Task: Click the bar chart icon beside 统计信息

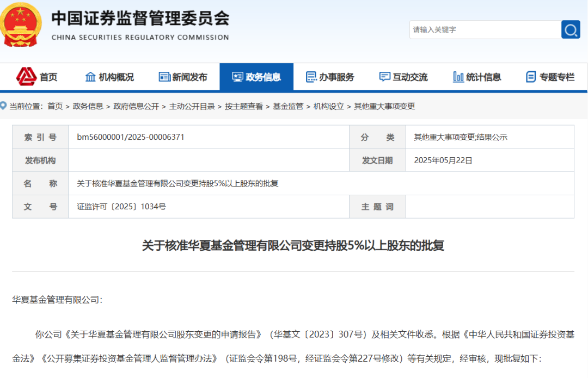Action: [x=458, y=77]
